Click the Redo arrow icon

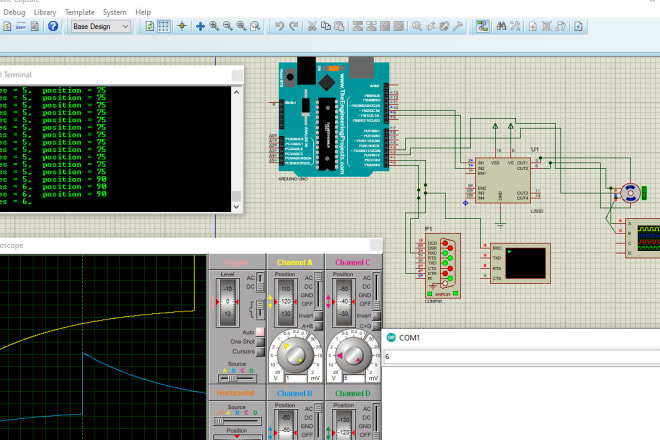click(x=294, y=26)
